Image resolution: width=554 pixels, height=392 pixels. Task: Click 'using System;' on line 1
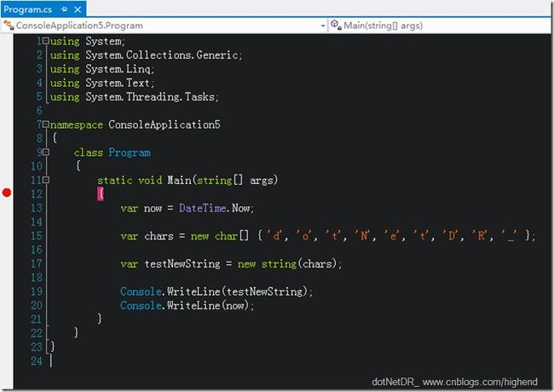87,41
